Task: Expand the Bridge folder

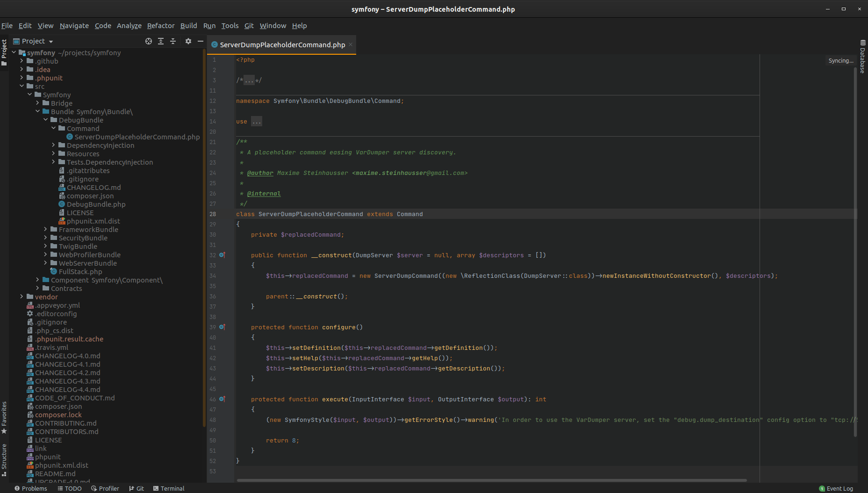Action: [x=37, y=103]
